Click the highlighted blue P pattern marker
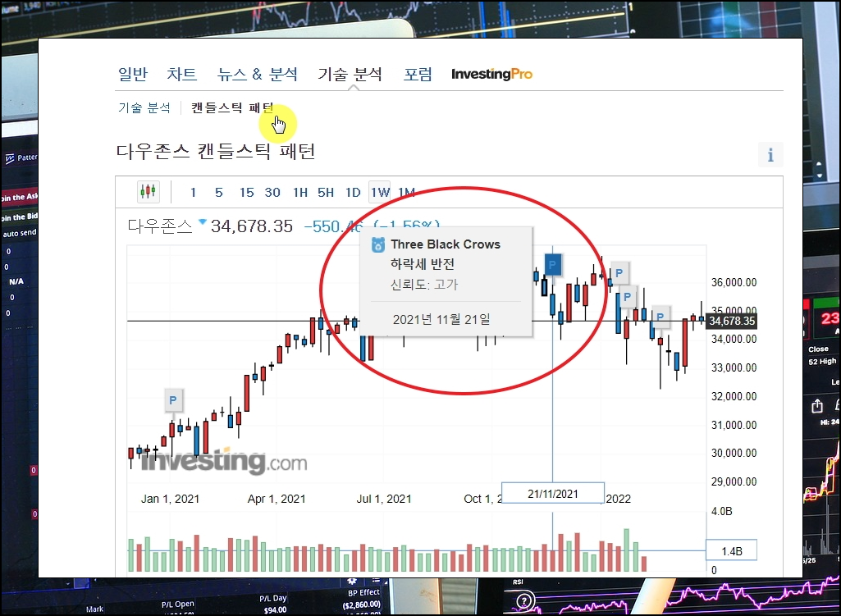The image size is (841, 616). (x=552, y=264)
